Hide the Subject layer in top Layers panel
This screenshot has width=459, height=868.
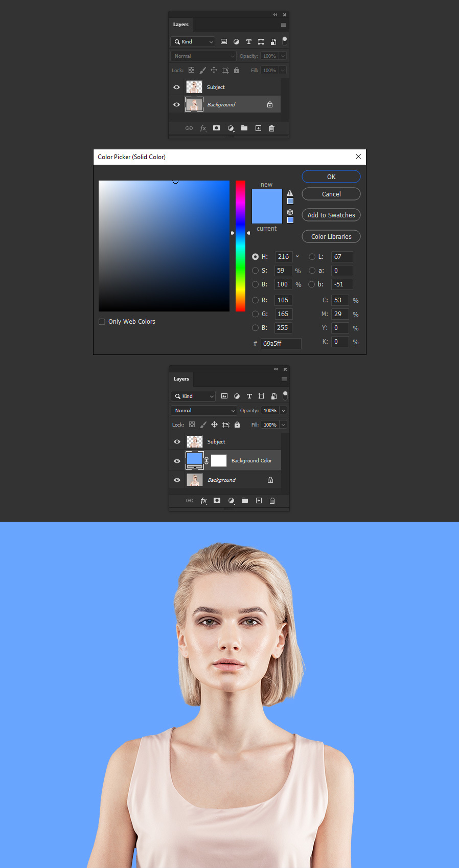tap(176, 87)
